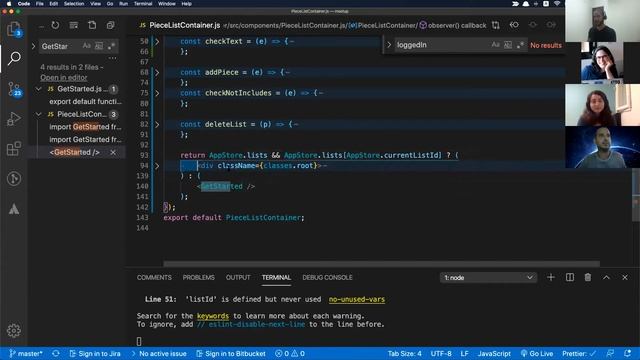
Task: Maximize the panel size
Action: tap(606, 278)
